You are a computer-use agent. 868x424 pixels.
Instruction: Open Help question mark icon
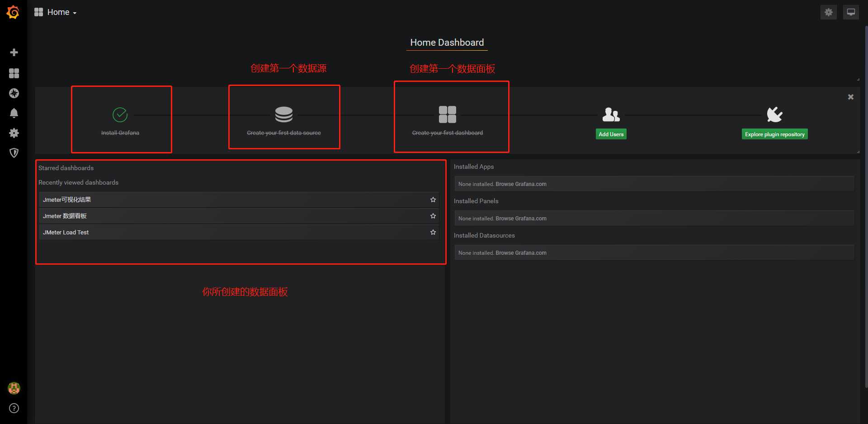point(14,408)
